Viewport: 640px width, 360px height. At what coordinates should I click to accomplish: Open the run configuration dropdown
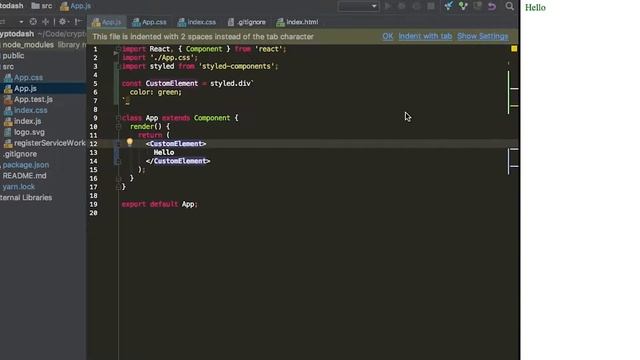click(x=358, y=6)
